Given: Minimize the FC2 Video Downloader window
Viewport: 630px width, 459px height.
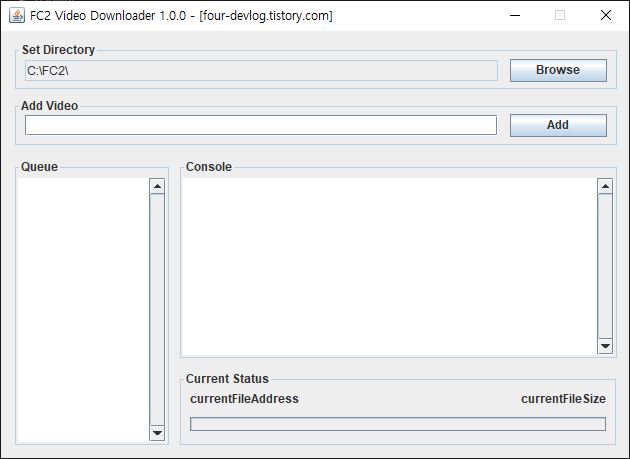Looking at the screenshot, I should coord(515,15).
